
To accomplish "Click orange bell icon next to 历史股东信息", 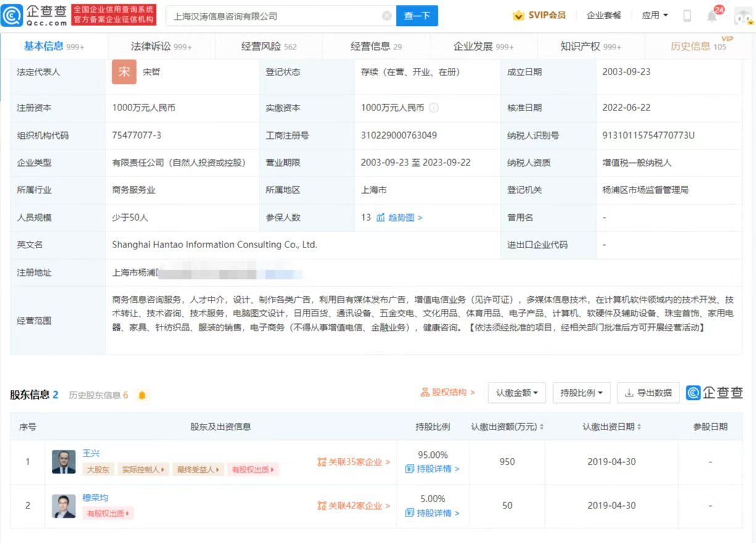I will 142,396.
